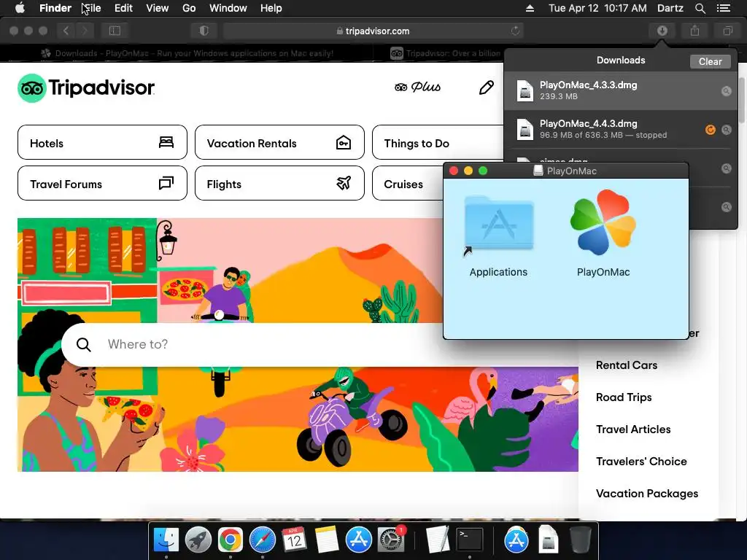Open the Travelers' Choice link
Image resolution: width=747 pixels, height=560 pixels.
(x=641, y=462)
